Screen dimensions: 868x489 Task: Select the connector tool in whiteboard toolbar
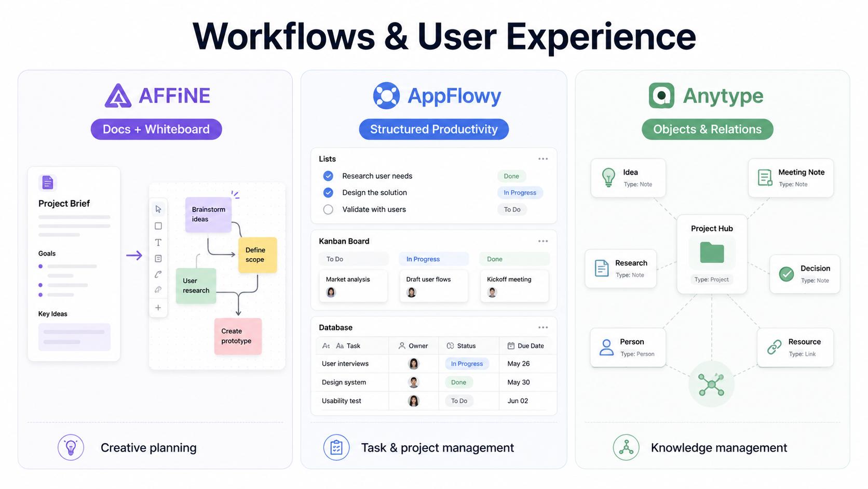click(x=158, y=274)
